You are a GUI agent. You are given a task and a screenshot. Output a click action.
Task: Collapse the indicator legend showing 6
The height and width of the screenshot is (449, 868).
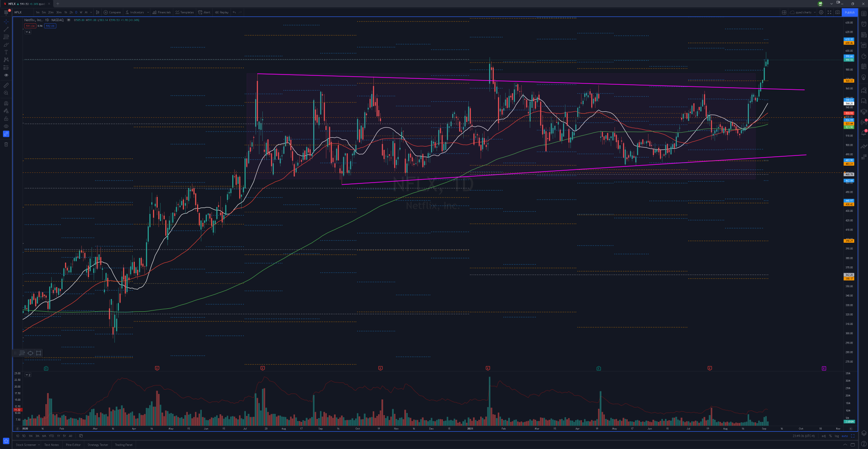point(28,32)
